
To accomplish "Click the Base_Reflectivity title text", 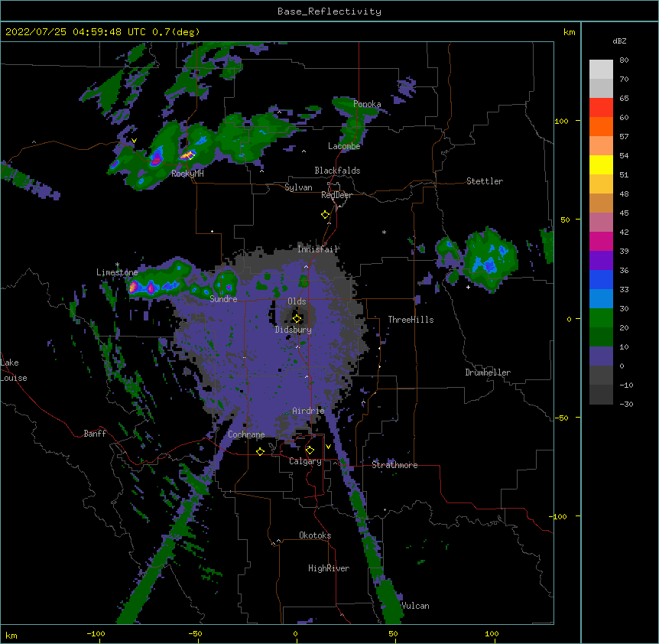I will click(x=329, y=11).
